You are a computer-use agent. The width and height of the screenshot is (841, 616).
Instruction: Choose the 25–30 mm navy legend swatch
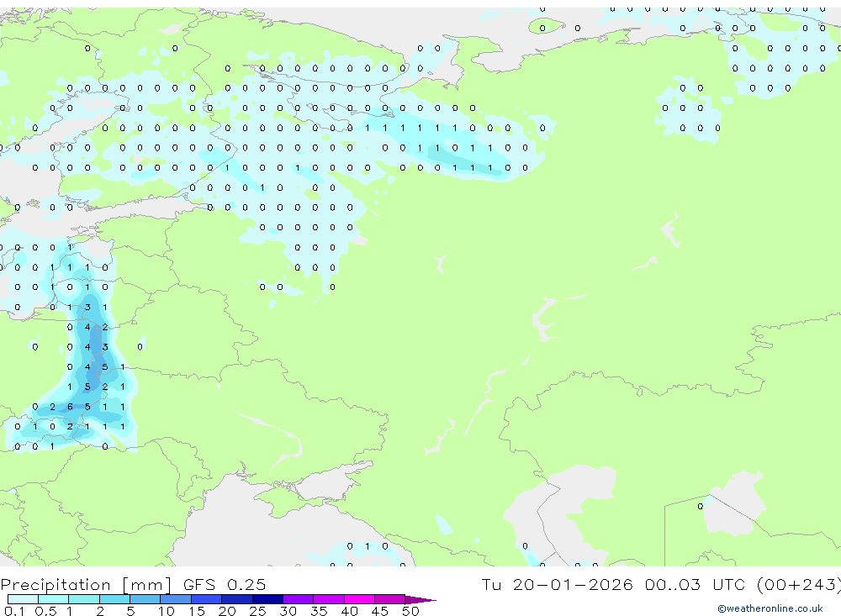(267, 599)
